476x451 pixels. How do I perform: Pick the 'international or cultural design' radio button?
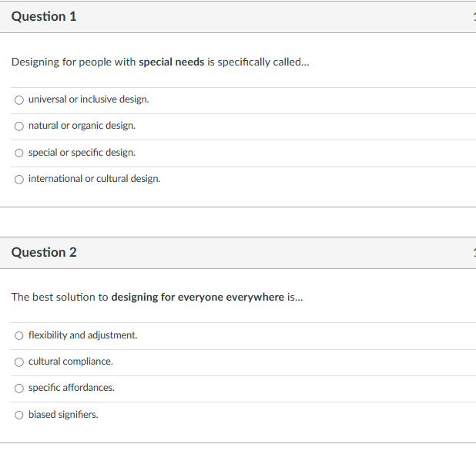tap(18, 179)
